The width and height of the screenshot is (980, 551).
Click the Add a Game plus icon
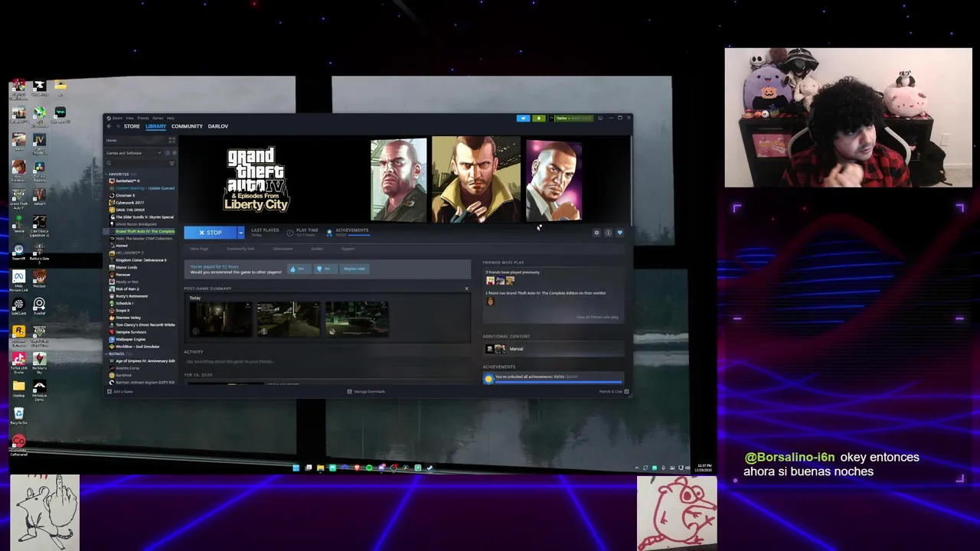tap(109, 392)
